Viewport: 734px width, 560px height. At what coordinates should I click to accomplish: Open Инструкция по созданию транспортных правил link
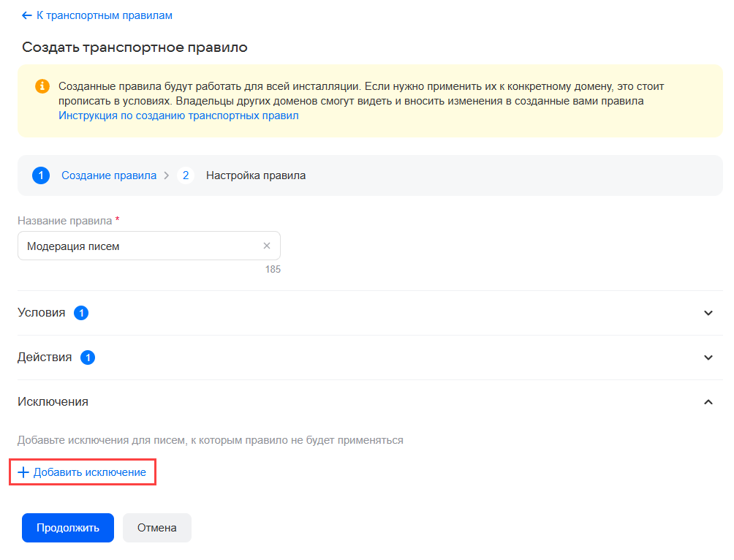178,116
